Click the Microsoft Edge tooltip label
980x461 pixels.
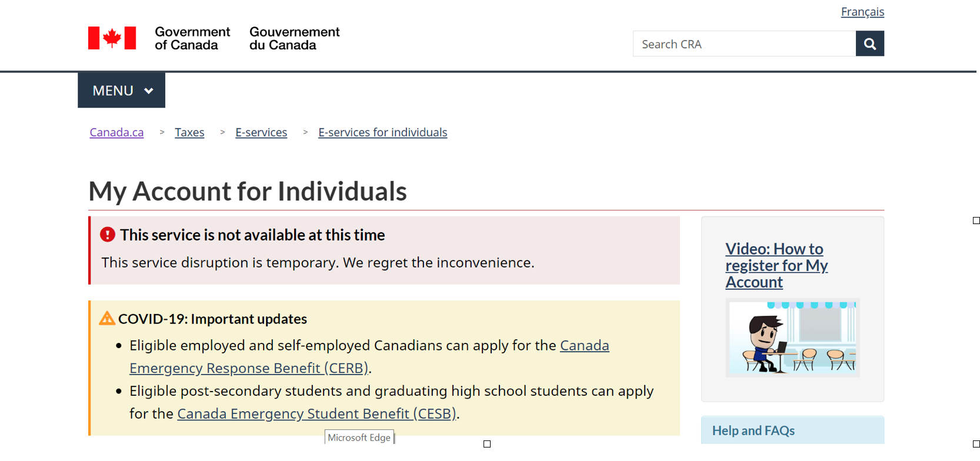359,437
